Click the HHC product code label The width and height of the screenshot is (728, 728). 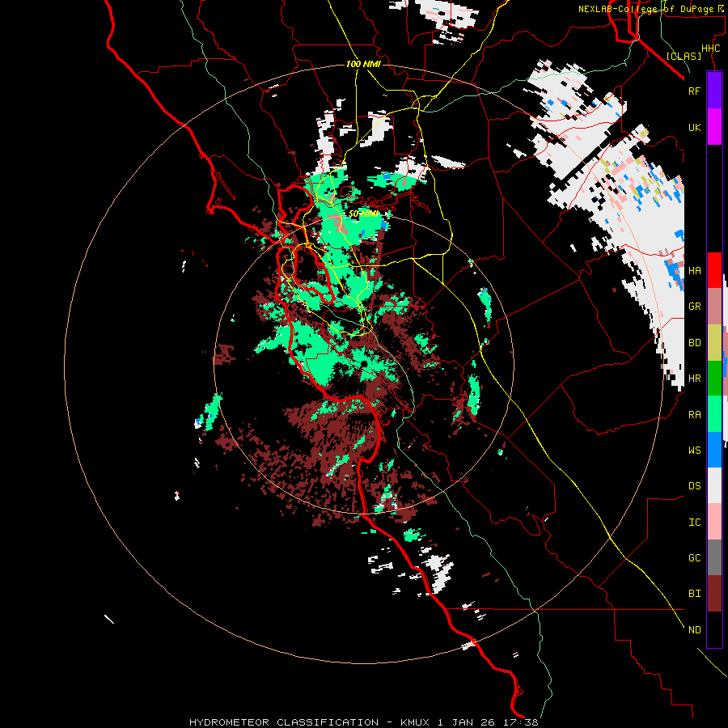[x=711, y=49]
